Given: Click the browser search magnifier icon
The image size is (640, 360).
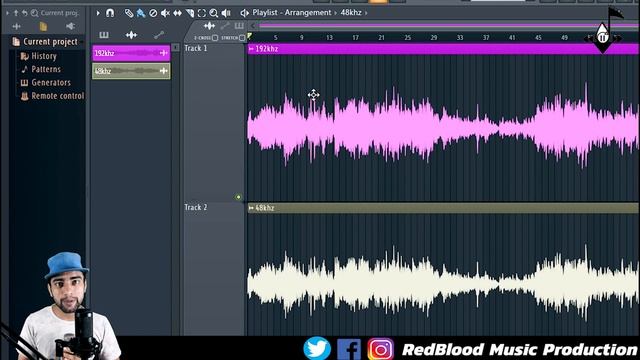Looking at the screenshot, I should click(x=34, y=13).
